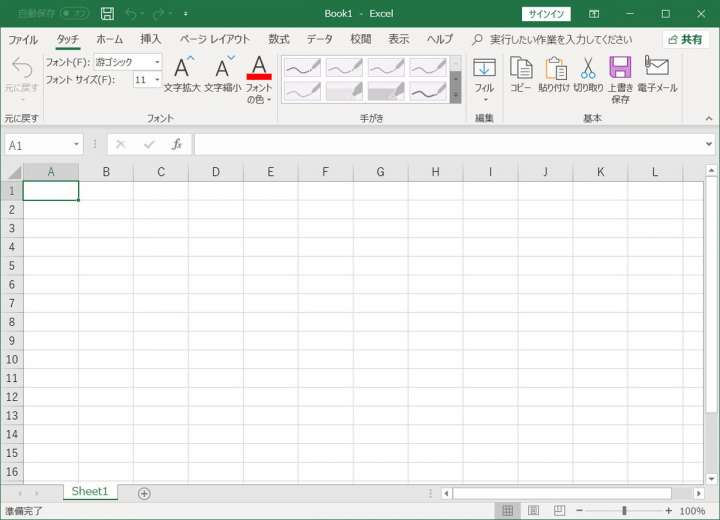
Task: Toggle the AutoSave switch
Action: (x=75, y=13)
